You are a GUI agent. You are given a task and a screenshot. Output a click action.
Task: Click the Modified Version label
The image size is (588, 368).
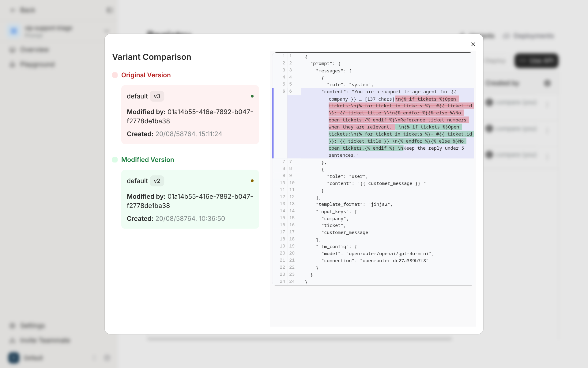[x=148, y=160]
